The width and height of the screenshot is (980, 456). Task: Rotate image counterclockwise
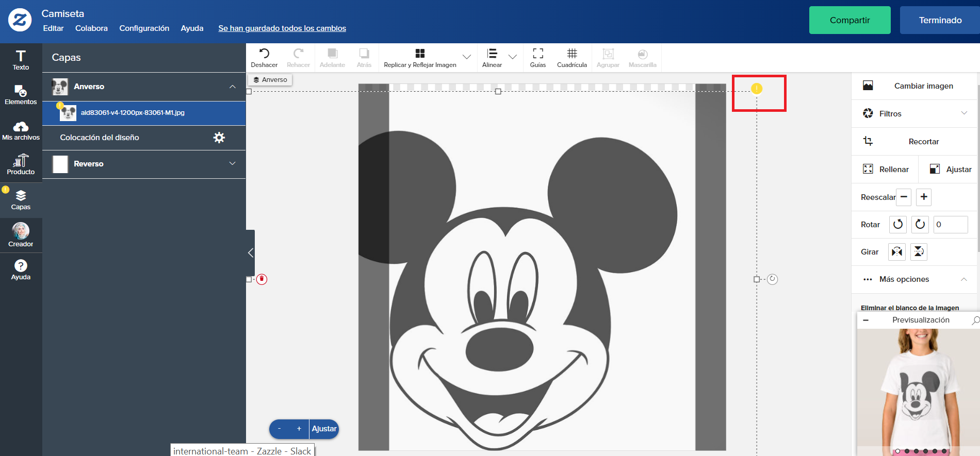898,224
